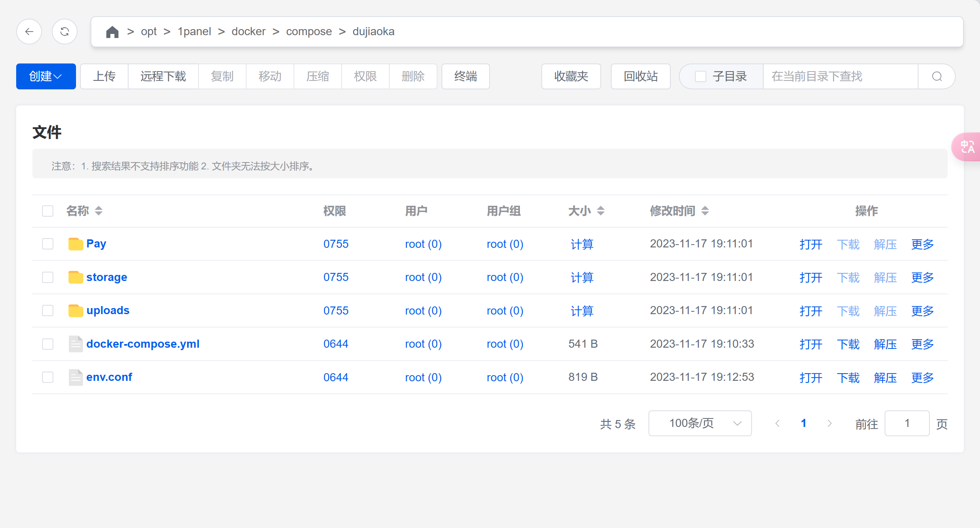Open the 100条/页 page size dropdown
The image size is (980, 528).
700,423
